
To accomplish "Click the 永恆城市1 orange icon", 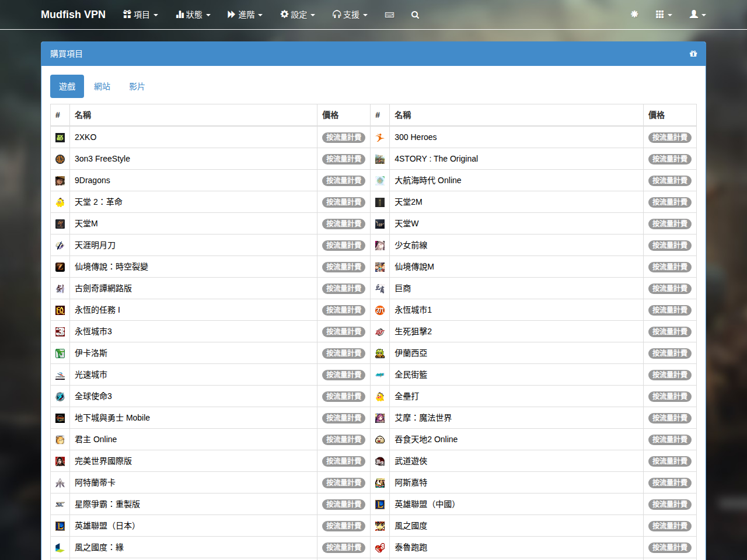I will [x=380, y=310].
